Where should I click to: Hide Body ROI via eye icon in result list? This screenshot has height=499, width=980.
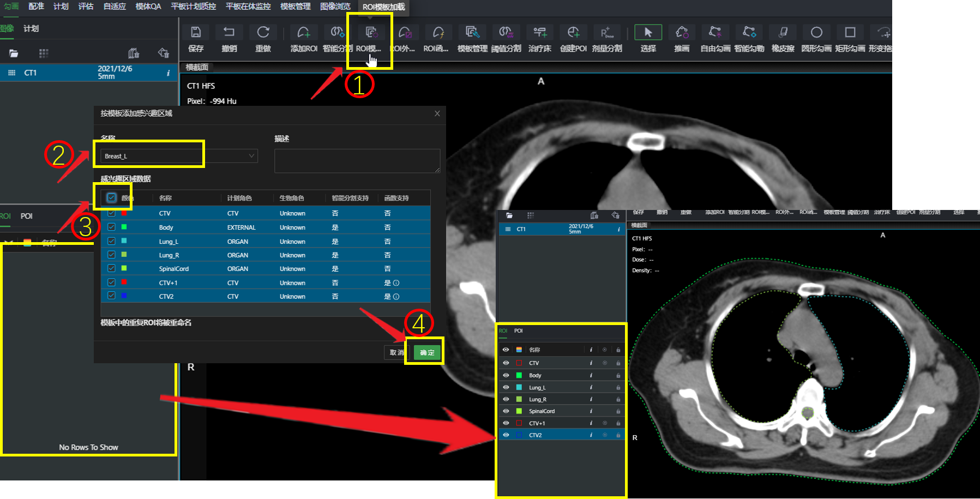506,375
